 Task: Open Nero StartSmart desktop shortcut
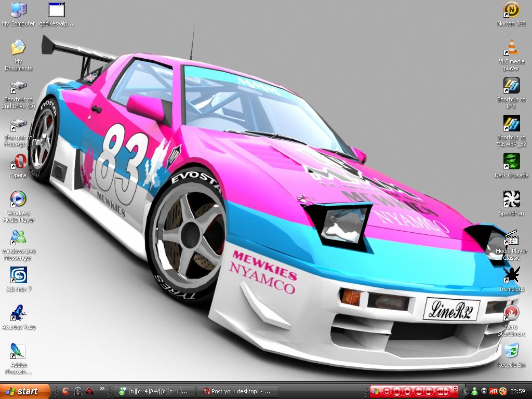pyautogui.click(x=511, y=321)
